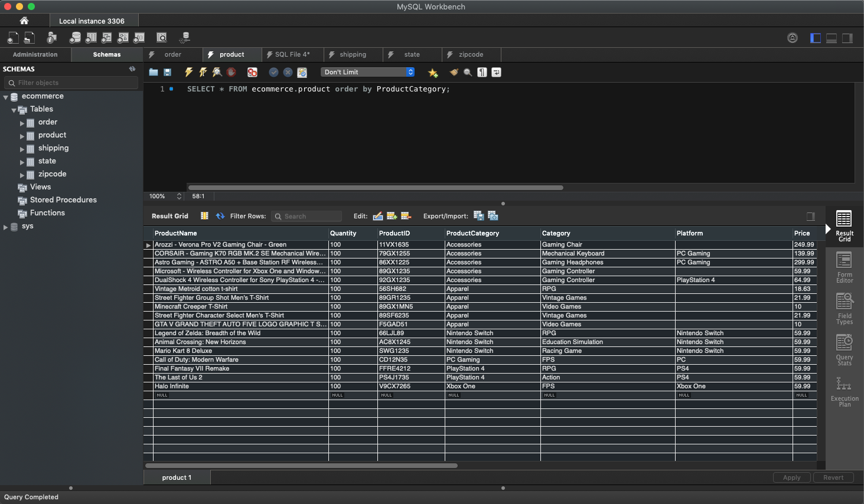Open the inspector for selected object
864x504 pixels.
pos(52,38)
